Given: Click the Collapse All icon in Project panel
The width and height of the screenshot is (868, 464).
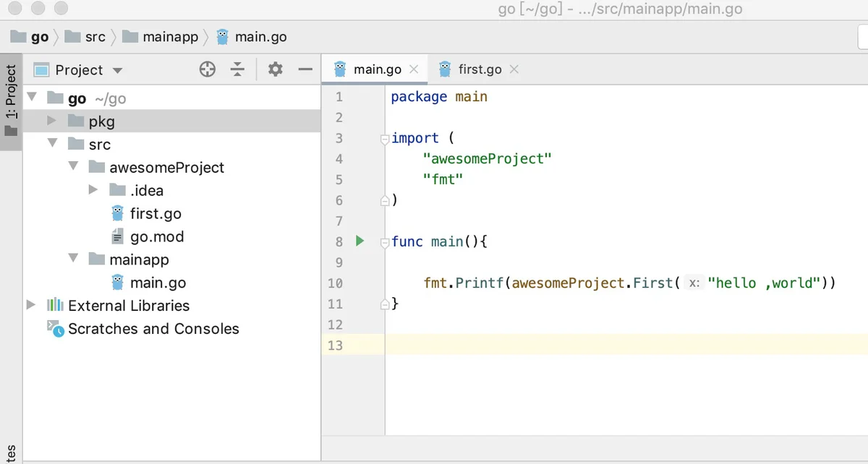Looking at the screenshot, I should (238, 69).
